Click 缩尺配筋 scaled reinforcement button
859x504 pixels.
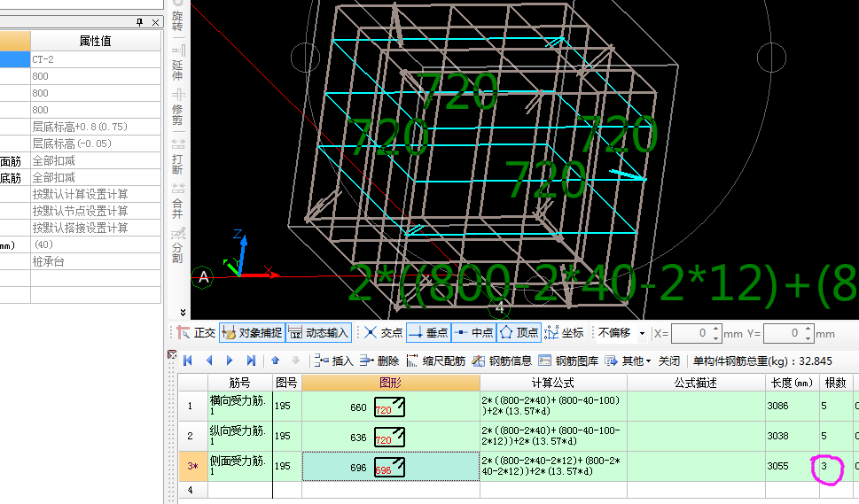pyautogui.click(x=435, y=361)
